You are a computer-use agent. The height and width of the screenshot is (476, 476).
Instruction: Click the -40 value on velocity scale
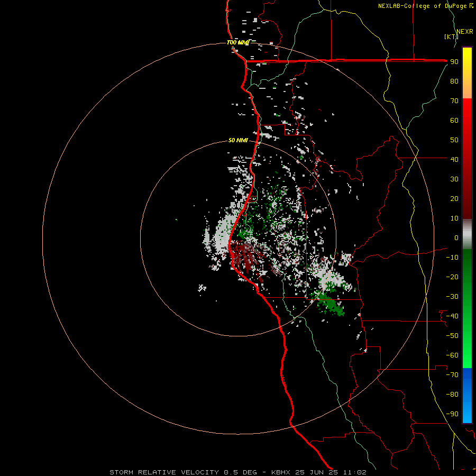452,316
